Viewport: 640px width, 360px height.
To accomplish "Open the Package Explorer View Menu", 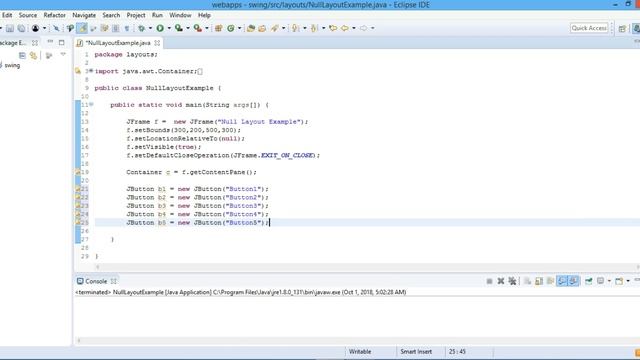I will [x=63, y=54].
